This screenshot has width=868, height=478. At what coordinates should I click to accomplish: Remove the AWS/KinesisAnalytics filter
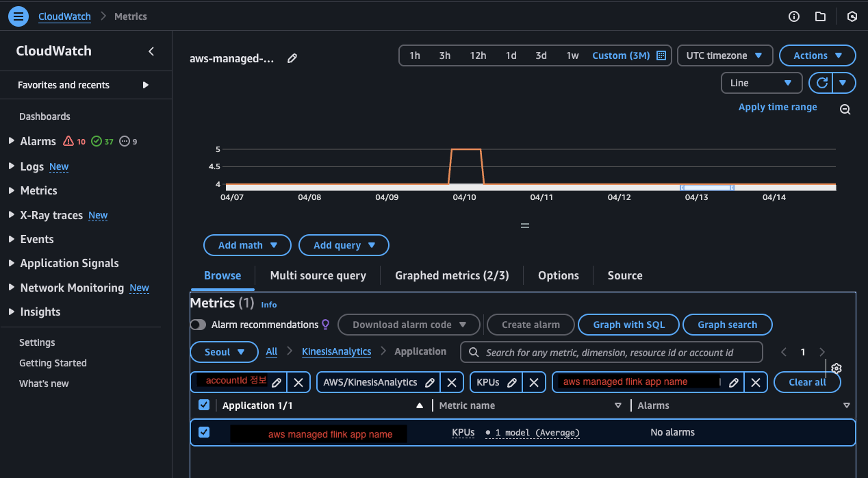coord(452,382)
